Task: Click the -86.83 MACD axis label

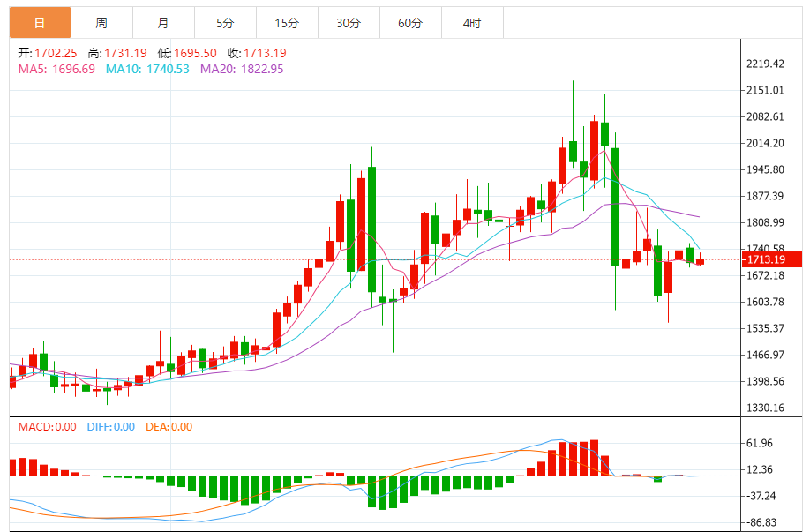Action: [761, 522]
